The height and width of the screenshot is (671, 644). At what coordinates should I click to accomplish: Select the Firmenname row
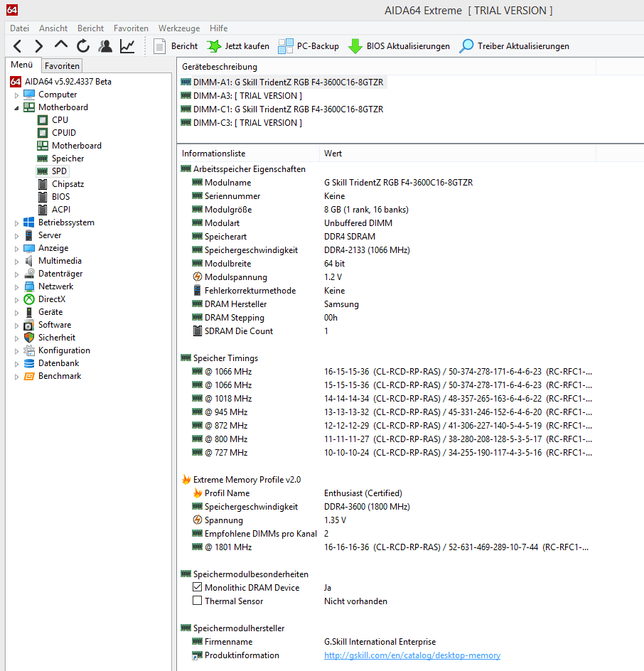[313, 642]
